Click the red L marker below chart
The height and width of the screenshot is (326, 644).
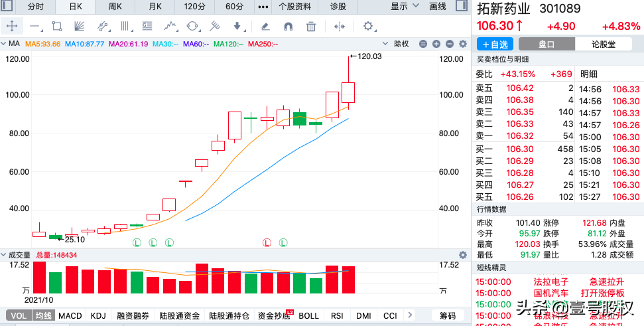point(267,242)
